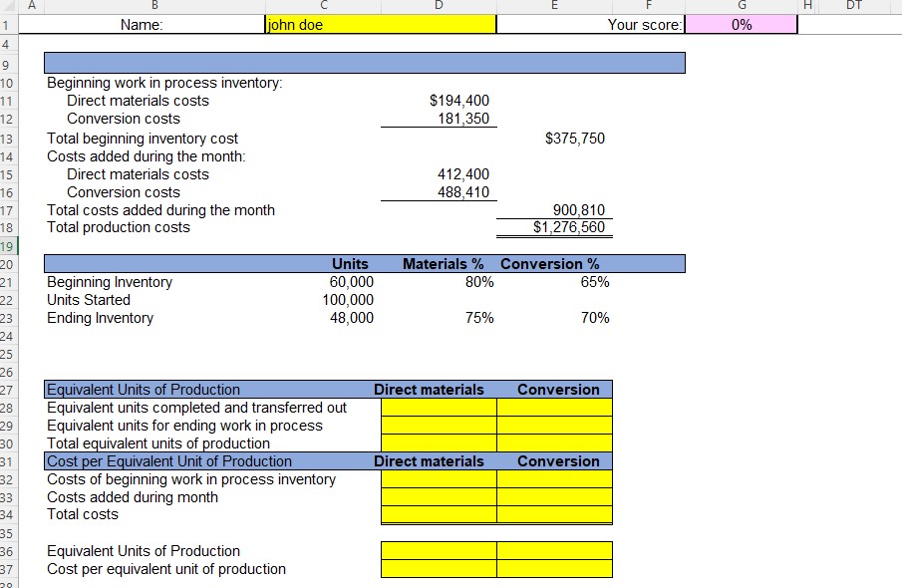Click 'Costs added during month' label
This screenshot has width=902, height=588.
(x=133, y=497)
